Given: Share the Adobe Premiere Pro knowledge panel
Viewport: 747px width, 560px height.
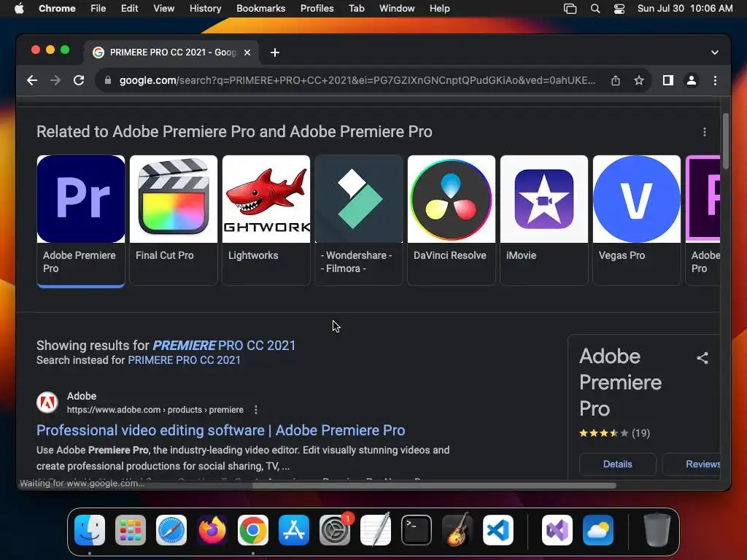Looking at the screenshot, I should click(x=703, y=358).
